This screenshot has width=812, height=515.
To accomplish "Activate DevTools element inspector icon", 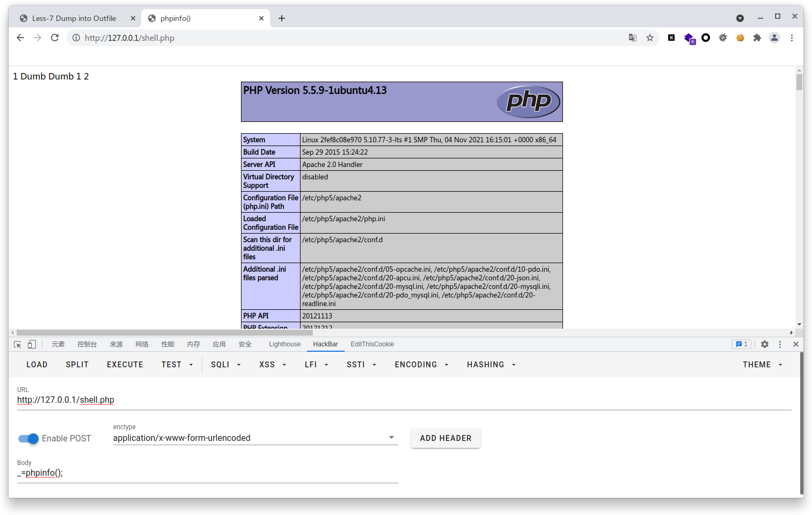I will point(18,344).
